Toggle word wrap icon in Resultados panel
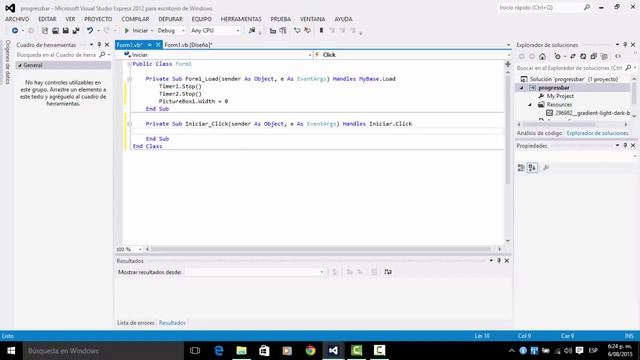The height and width of the screenshot is (360, 640). click(x=388, y=272)
